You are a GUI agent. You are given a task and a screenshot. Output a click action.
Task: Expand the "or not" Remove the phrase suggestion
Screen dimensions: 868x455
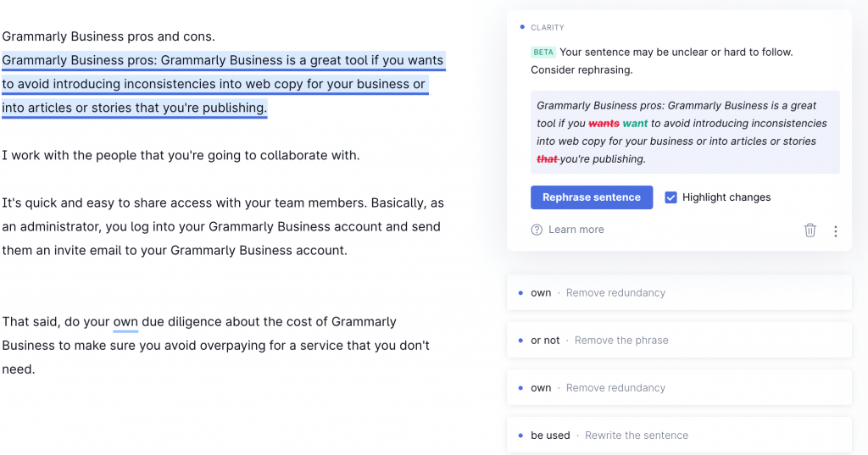678,340
